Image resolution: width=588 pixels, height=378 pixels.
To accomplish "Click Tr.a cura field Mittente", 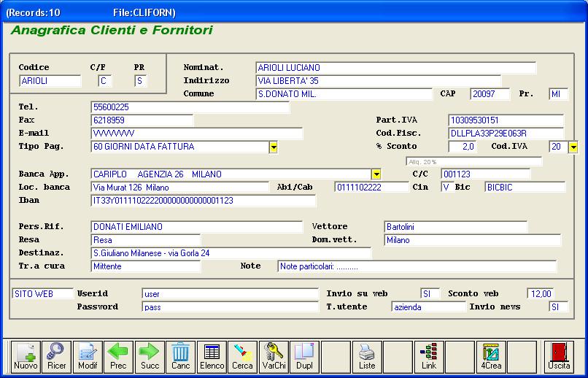I will (145, 266).
